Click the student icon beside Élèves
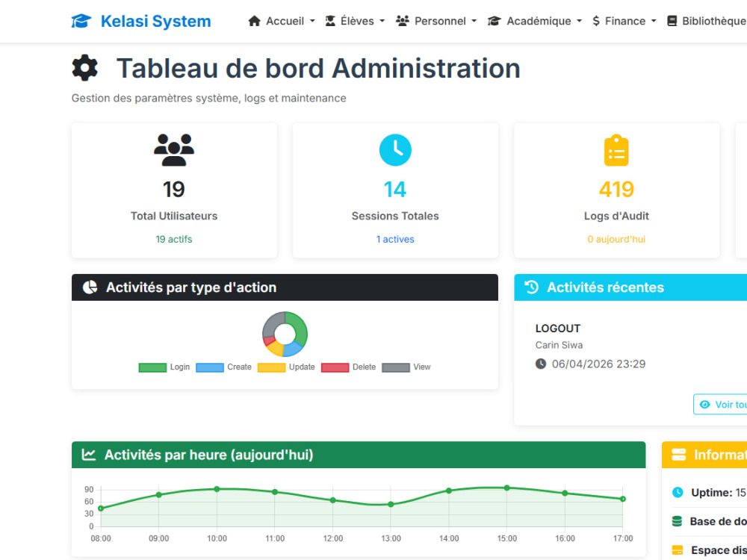This screenshot has width=747, height=560. click(330, 21)
